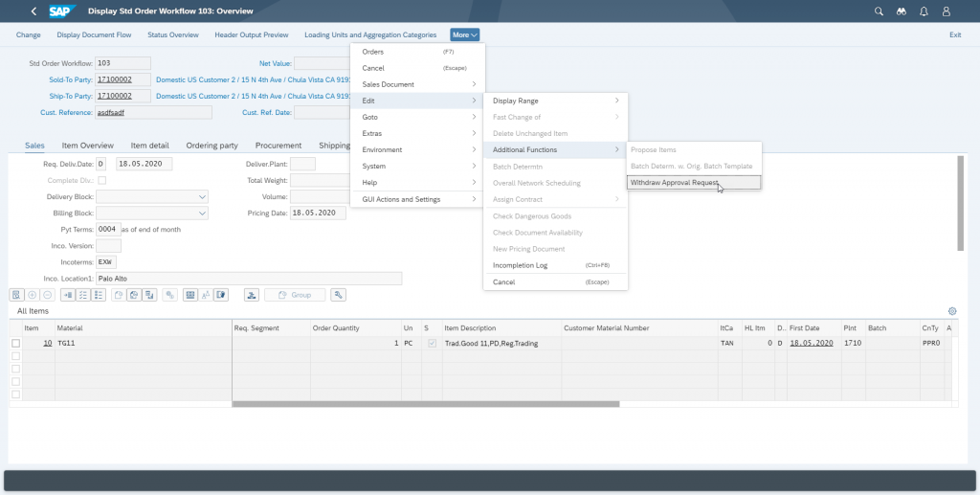Screen dimensions: 980x495
Task: Expand the Extras submenu
Action: [x=417, y=133]
